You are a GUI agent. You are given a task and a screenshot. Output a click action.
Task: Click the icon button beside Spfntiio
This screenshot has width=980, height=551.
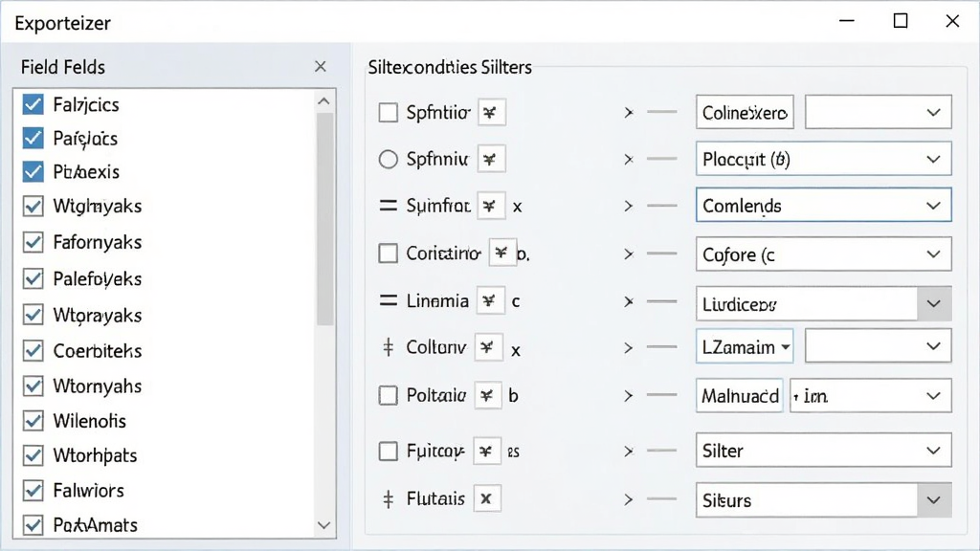coord(491,113)
